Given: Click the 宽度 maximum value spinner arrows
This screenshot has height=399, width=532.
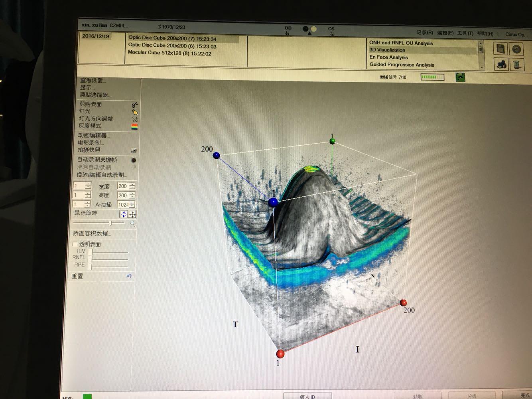Looking at the screenshot, I should (x=132, y=186).
